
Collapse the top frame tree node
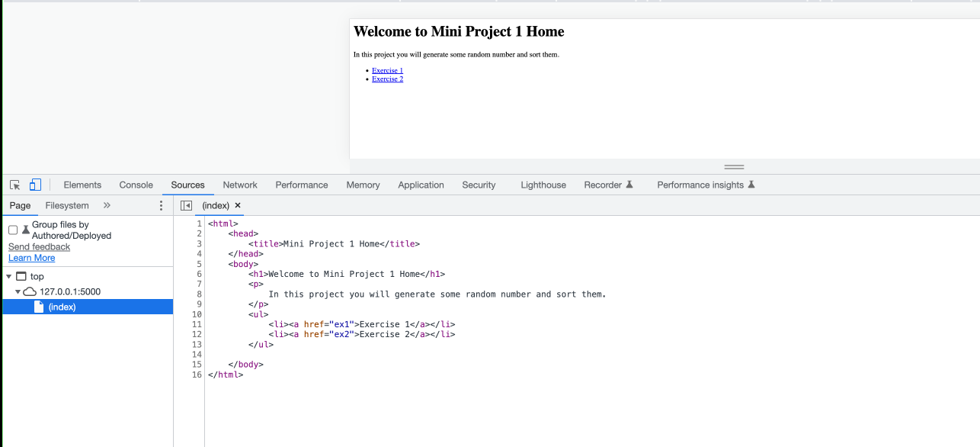pos(8,277)
